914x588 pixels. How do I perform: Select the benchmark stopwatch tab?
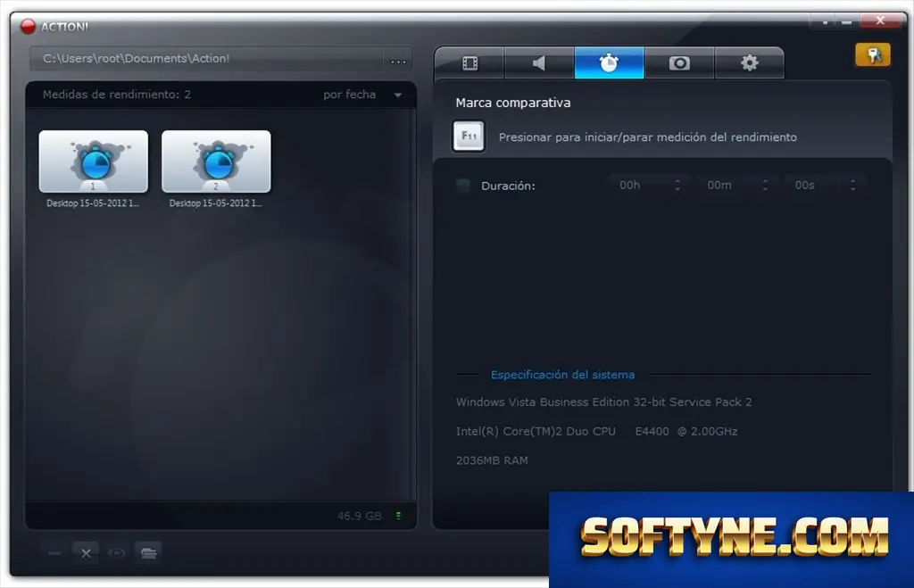pos(609,63)
